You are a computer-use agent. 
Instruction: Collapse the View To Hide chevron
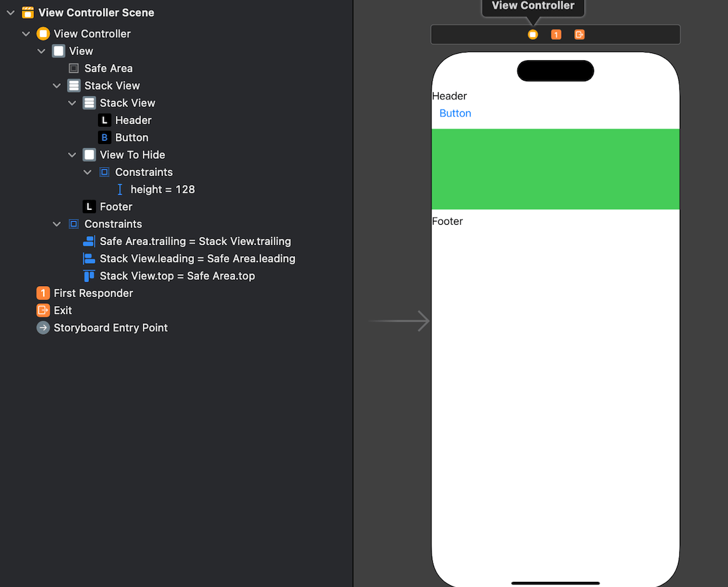72,155
